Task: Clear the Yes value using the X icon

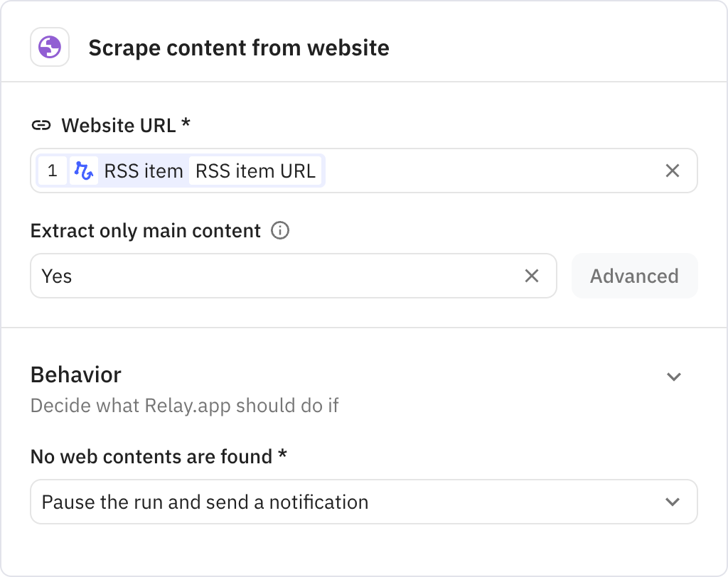Action: point(532,276)
